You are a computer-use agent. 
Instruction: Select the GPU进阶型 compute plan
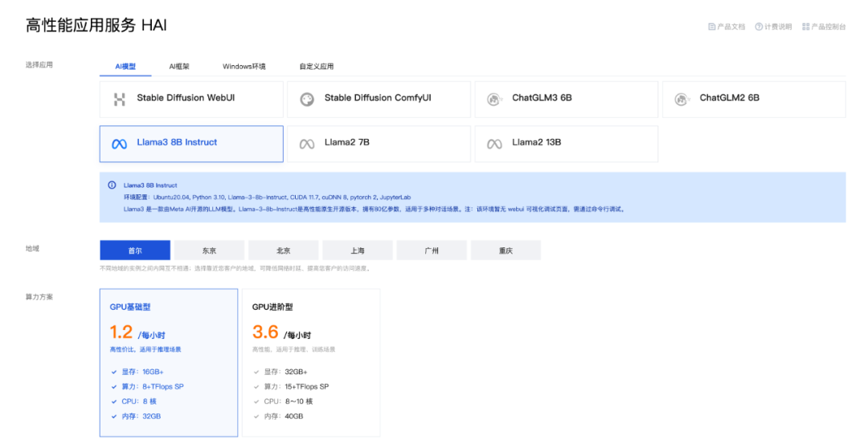click(311, 363)
